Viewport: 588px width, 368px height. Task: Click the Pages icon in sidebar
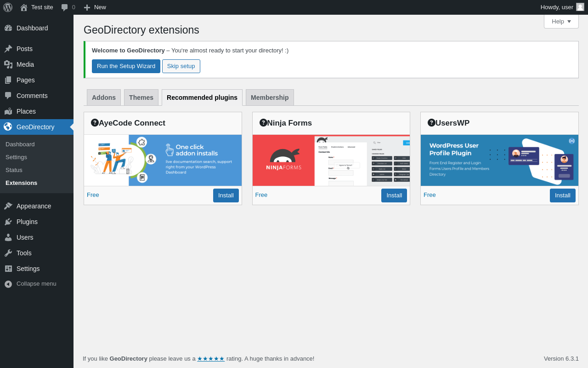(x=8, y=80)
